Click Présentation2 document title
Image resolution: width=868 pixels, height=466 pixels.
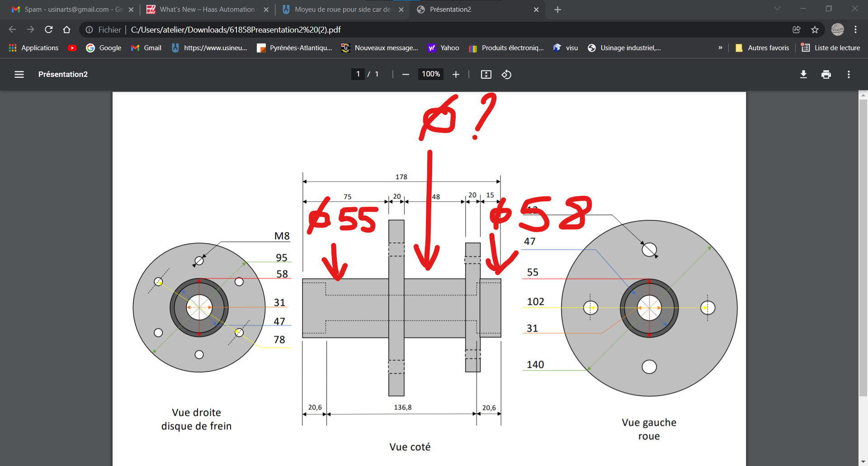click(63, 74)
